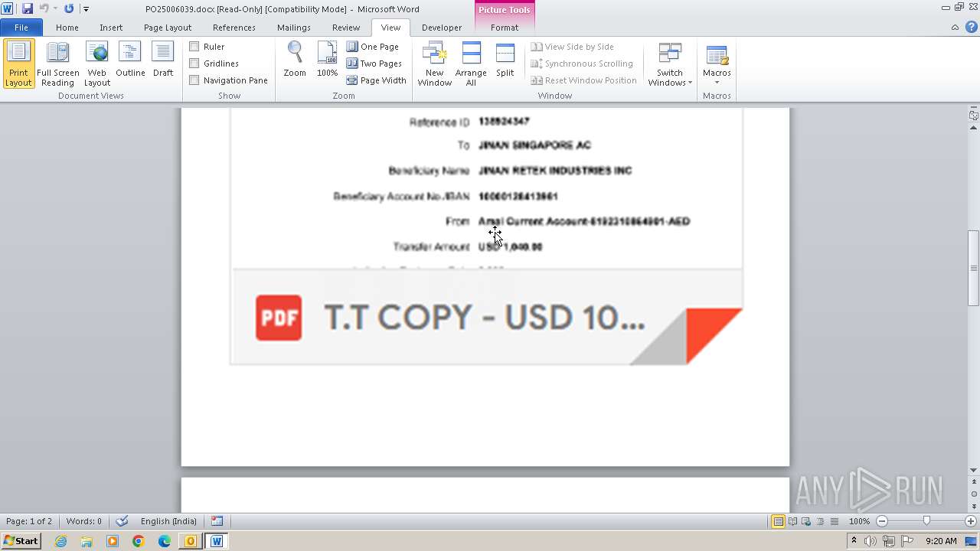Click Next Page browse button
The height and width of the screenshot is (551, 980).
point(974,505)
